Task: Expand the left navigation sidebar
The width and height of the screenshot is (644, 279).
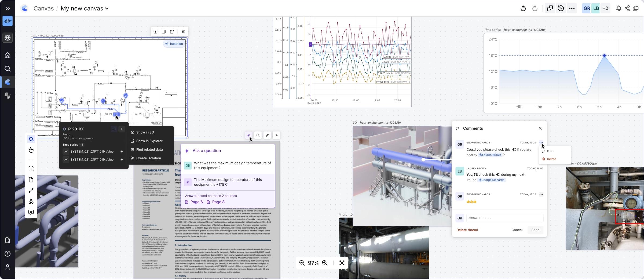Action: (8, 8)
